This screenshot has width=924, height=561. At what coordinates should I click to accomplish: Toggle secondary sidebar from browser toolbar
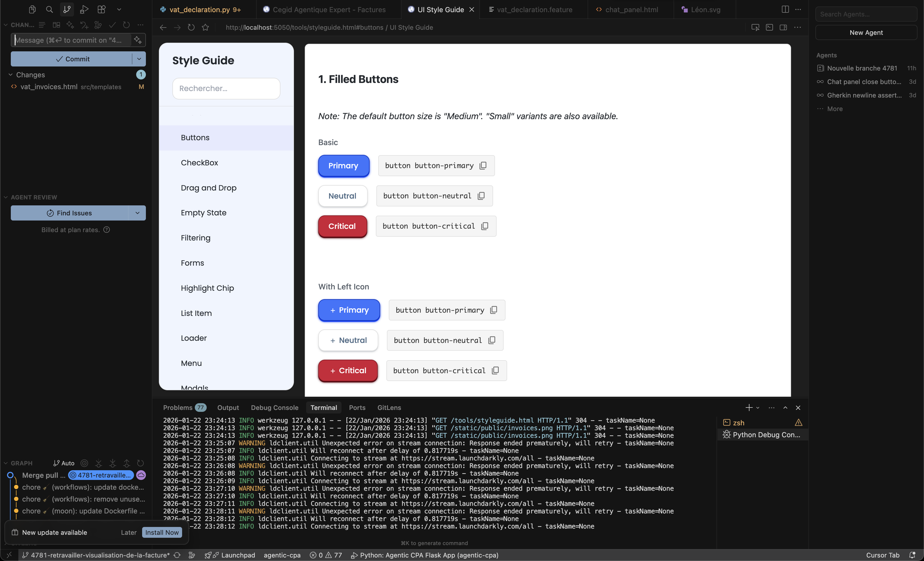783,27
